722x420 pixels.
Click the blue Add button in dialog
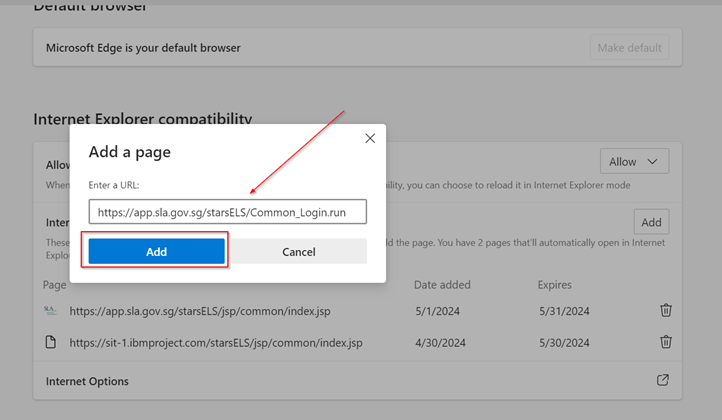pos(157,251)
